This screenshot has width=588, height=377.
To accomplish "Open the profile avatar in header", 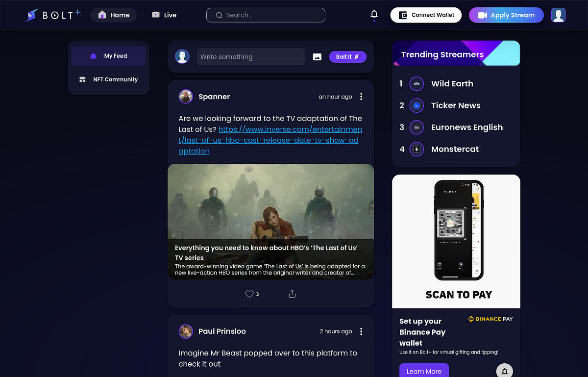I will point(559,15).
